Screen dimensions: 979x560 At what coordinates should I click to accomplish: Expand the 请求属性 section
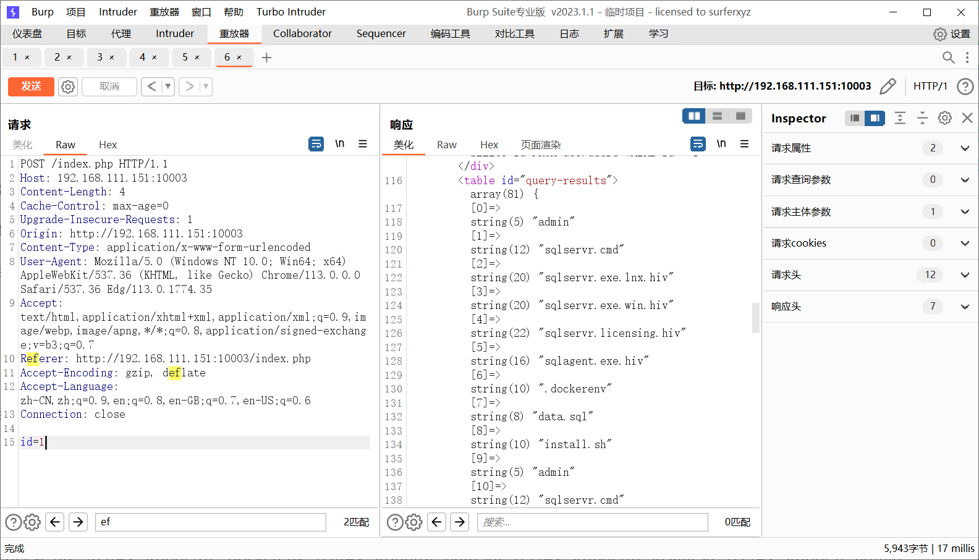click(965, 148)
